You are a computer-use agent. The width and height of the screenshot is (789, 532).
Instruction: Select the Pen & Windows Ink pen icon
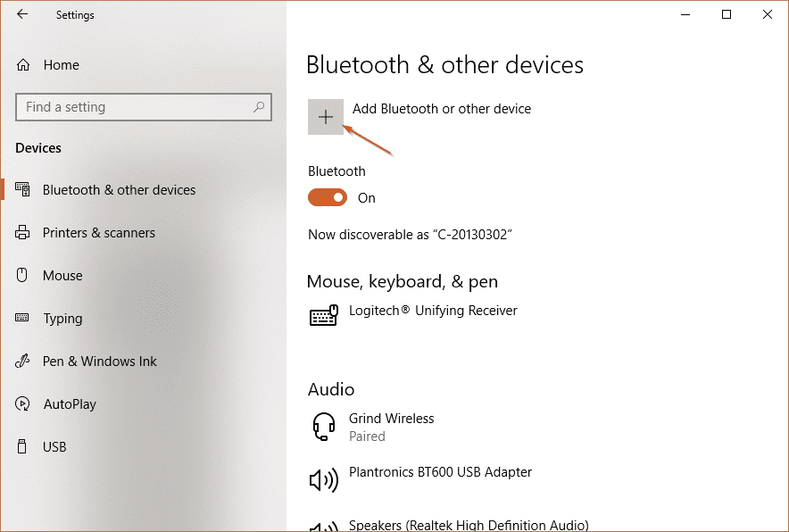point(21,361)
